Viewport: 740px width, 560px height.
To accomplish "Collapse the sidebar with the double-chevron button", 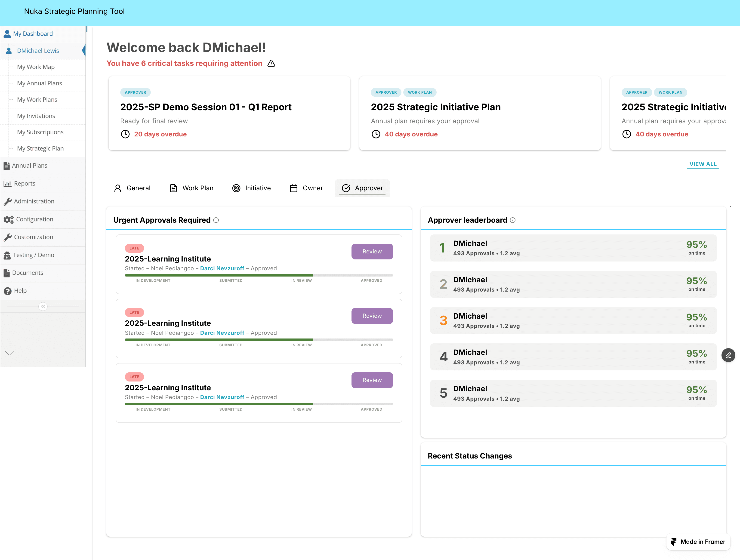I will [x=43, y=306].
